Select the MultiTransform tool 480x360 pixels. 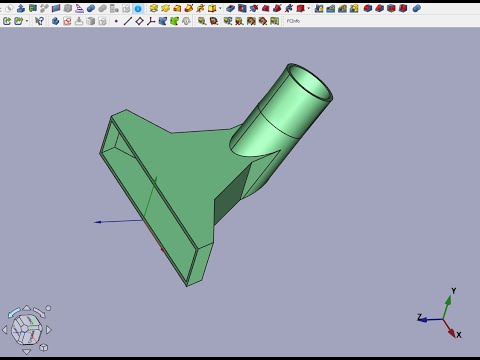pos(354,8)
